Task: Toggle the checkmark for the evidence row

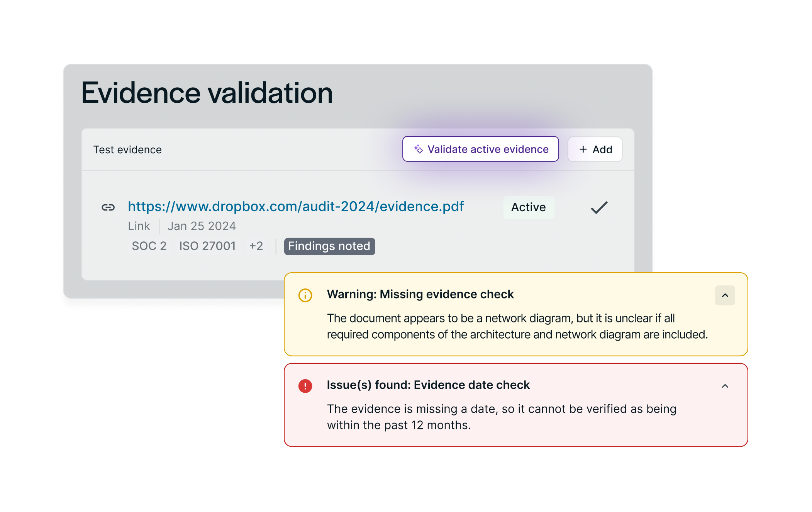Action: tap(599, 207)
